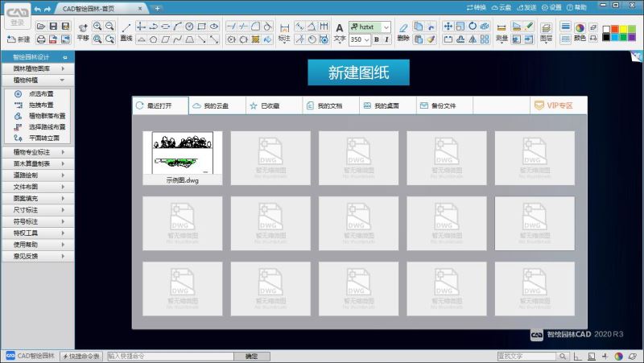The height and width of the screenshot is (363, 644).
Task: Click the paste clipboard icon
Action: point(418,39)
